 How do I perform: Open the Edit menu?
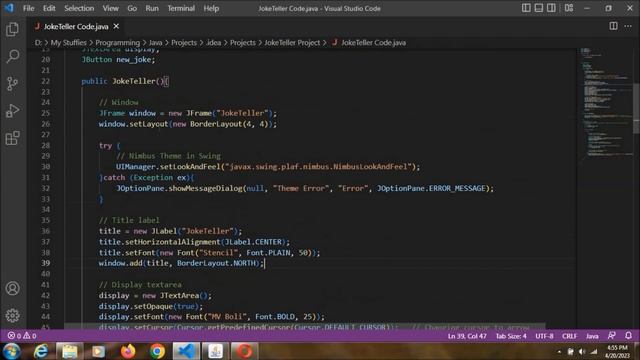pyautogui.click(x=49, y=8)
